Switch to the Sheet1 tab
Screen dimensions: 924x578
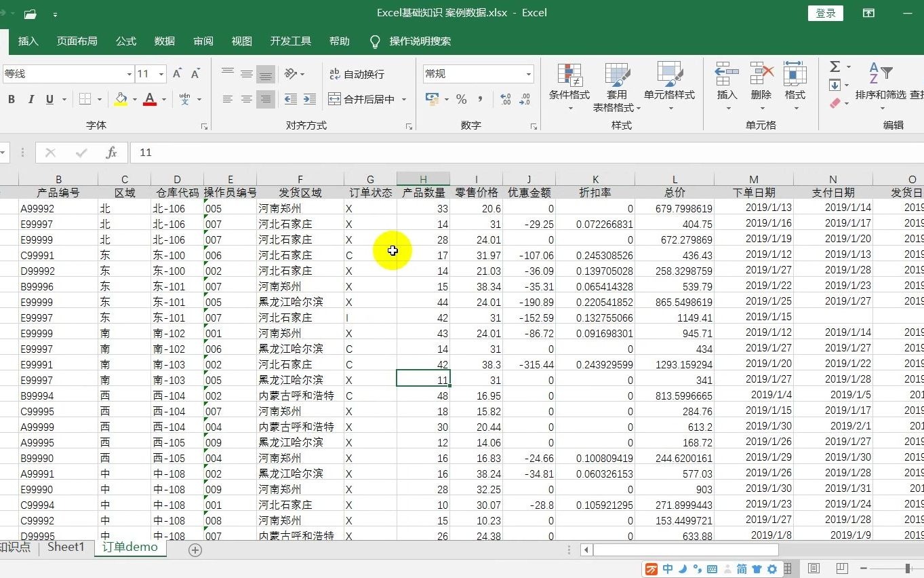[x=66, y=547]
